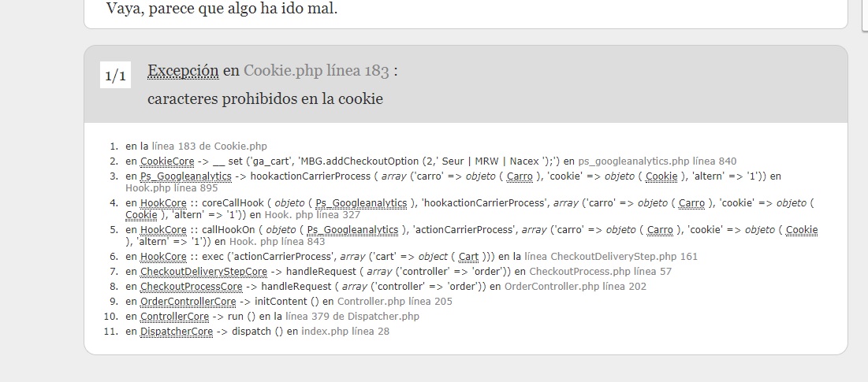The width and height of the screenshot is (868, 382).
Task: Open 'línea 183 de Cookie.php' trace entry
Action: (x=209, y=146)
